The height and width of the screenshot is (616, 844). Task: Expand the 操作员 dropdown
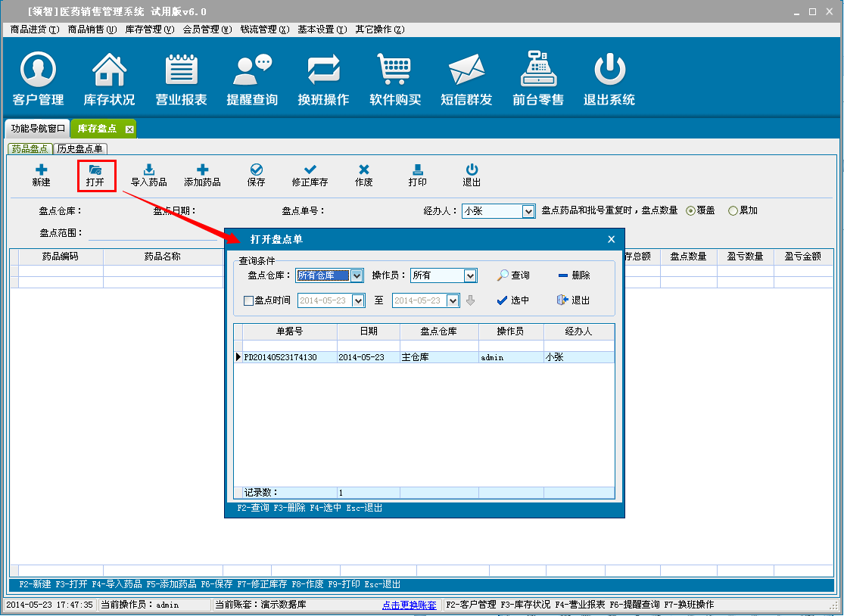click(470, 276)
